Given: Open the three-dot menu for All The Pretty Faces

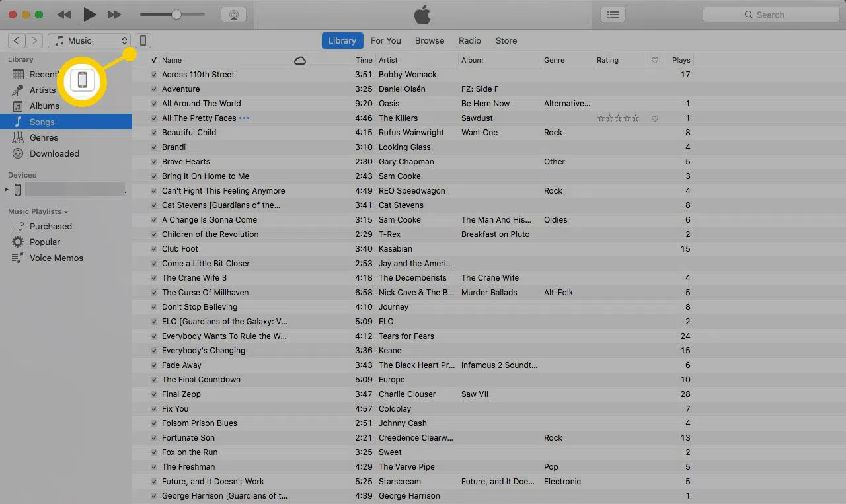Looking at the screenshot, I should [245, 118].
